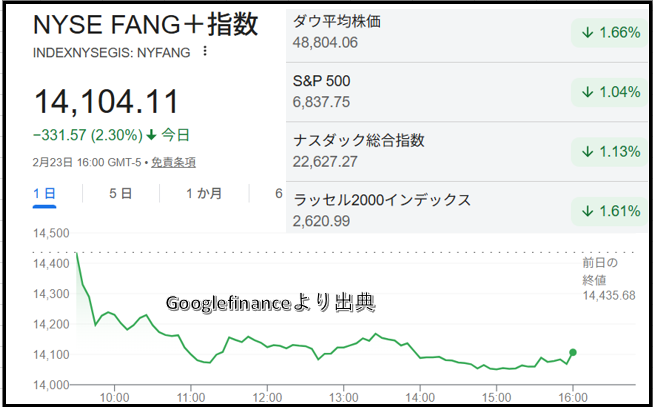Click the Nasdaq 1.13% down-arrow badge
This screenshot has height=407, width=653.
tap(607, 151)
